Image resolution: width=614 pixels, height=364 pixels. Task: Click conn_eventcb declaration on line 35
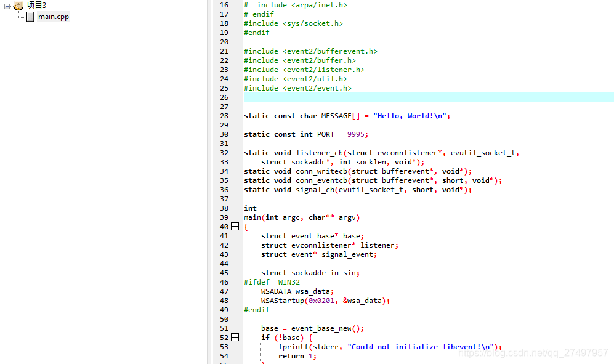pos(321,180)
